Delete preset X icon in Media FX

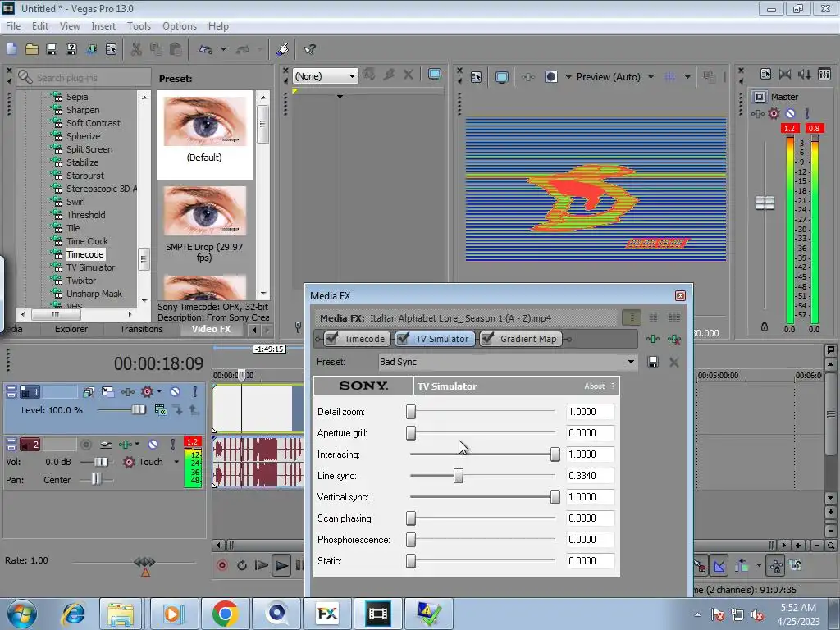pos(674,362)
